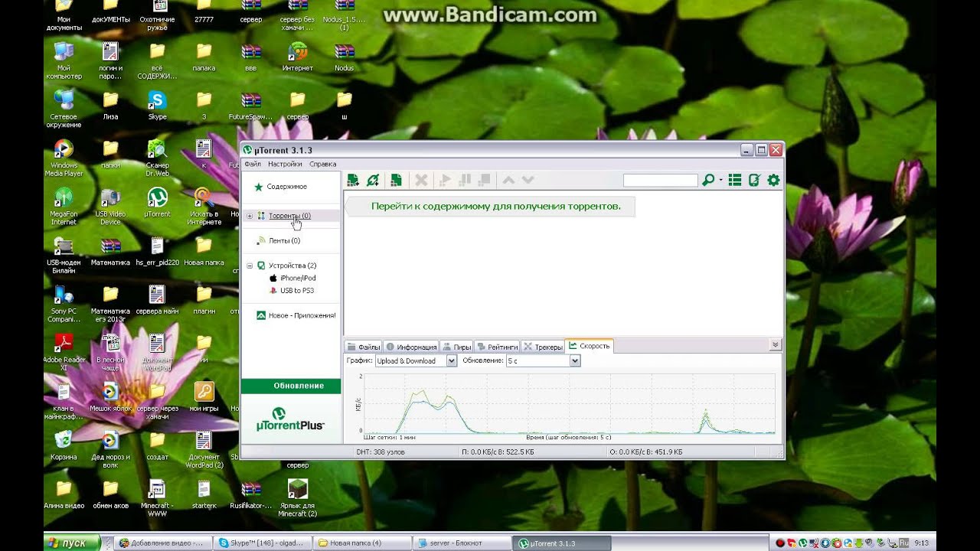Viewport: 980px width, 551px height.
Task: Click the Add Torrent from URL icon
Action: pyautogui.click(x=373, y=181)
